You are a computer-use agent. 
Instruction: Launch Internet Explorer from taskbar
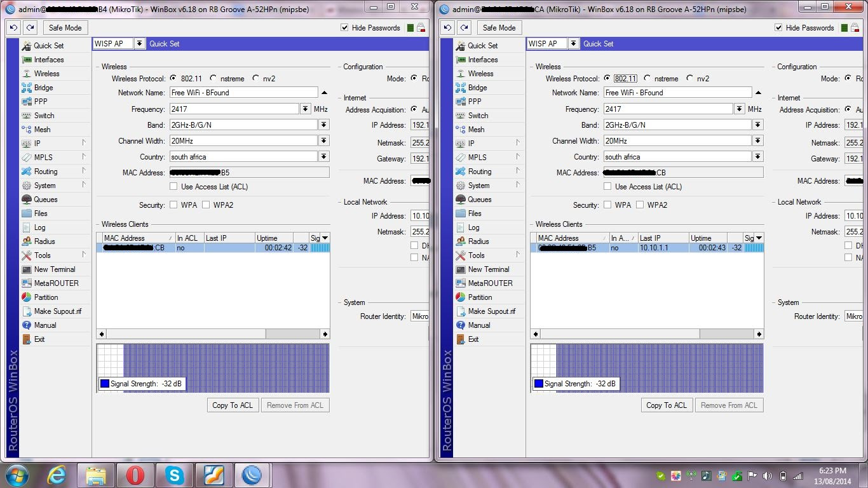click(x=57, y=475)
